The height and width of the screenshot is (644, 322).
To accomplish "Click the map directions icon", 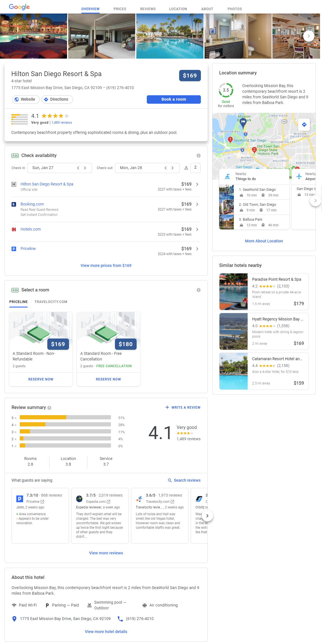I will pyautogui.click(x=304, y=125).
